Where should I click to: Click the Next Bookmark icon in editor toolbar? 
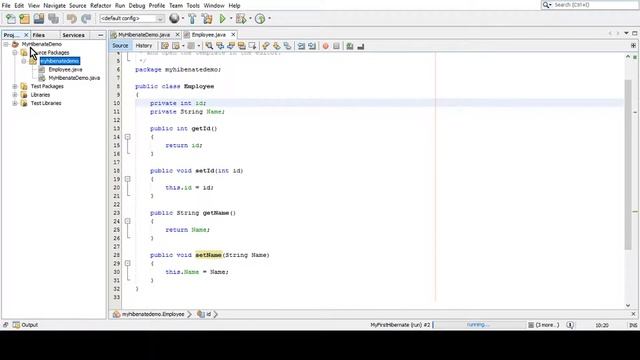click(x=277, y=46)
